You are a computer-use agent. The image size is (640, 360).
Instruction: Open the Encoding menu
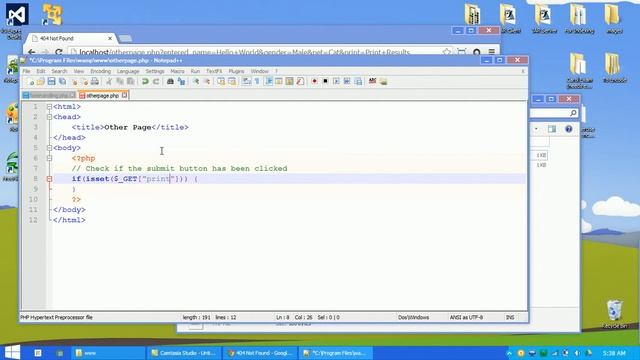[100, 71]
